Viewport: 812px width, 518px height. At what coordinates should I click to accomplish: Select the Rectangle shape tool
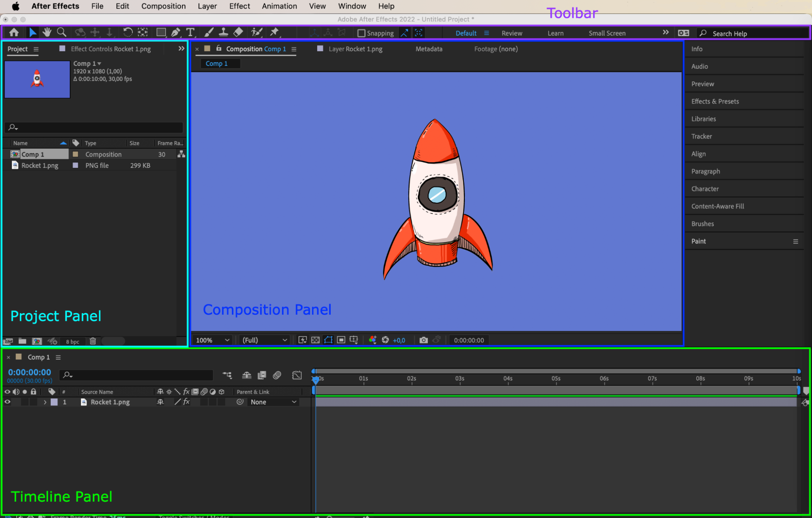[x=161, y=33]
